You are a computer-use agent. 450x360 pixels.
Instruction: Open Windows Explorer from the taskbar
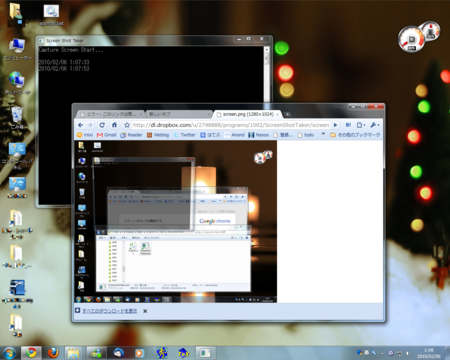point(74,353)
